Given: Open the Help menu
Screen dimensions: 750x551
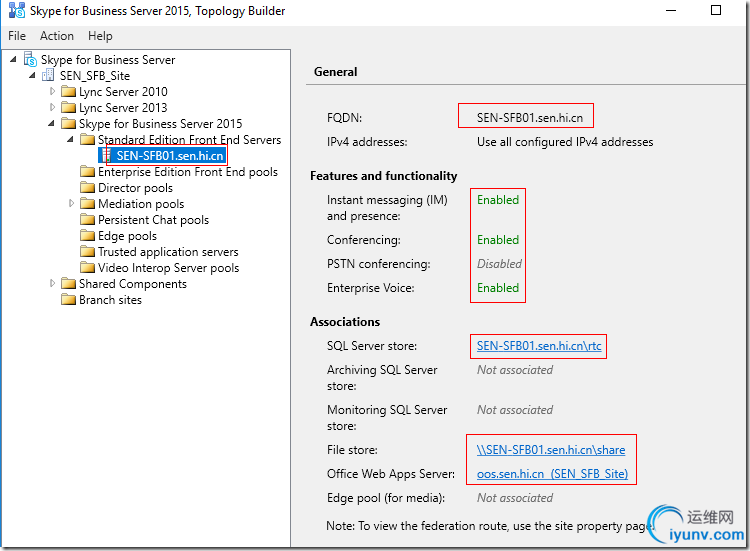Looking at the screenshot, I should tap(100, 36).
